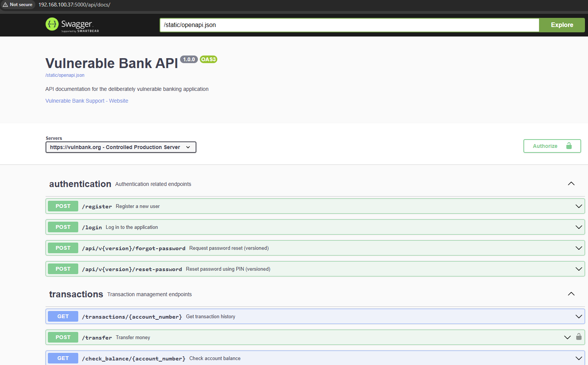Open the /static/openapi.json link

(65, 75)
